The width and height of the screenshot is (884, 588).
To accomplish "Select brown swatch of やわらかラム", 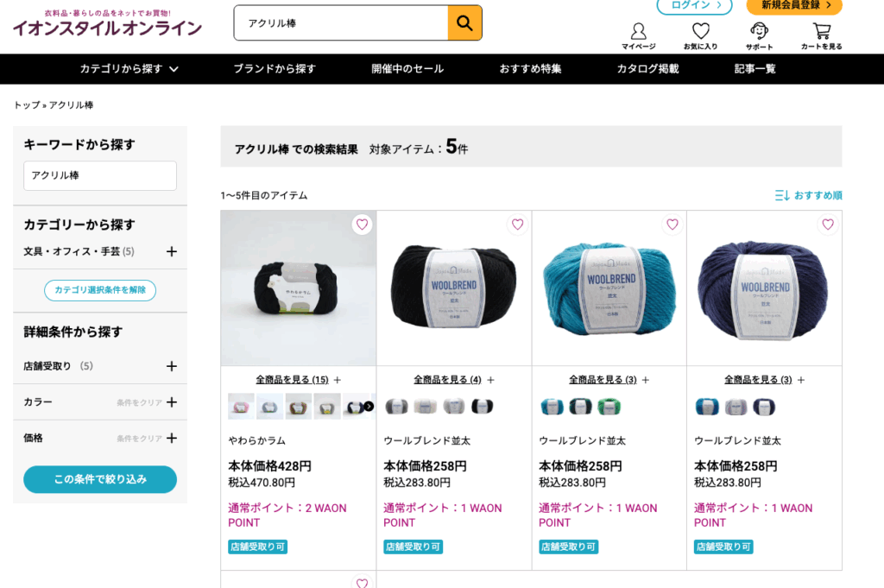I will [x=299, y=407].
